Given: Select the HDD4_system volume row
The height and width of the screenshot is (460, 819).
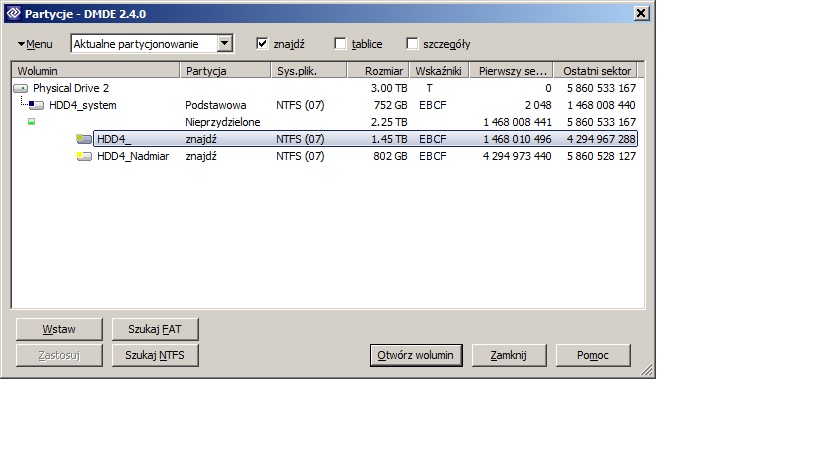Looking at the screenshot, I should (x=324, y=105).
